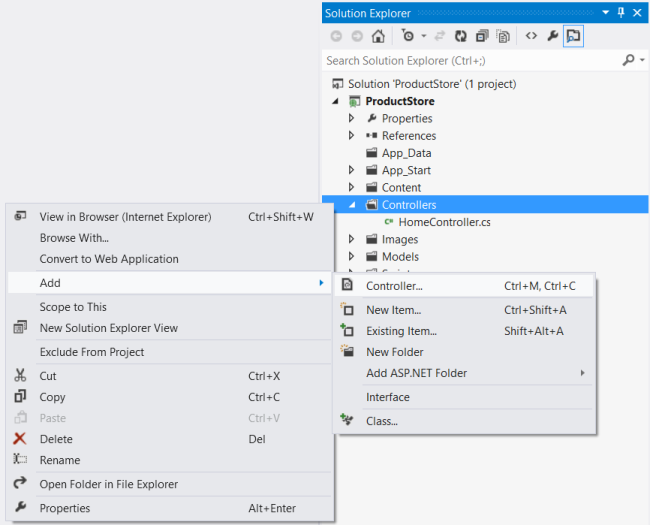
Task: Click the Pending Changes Filter clock icon
Action: pyautogui.click(x=407, y=36)
